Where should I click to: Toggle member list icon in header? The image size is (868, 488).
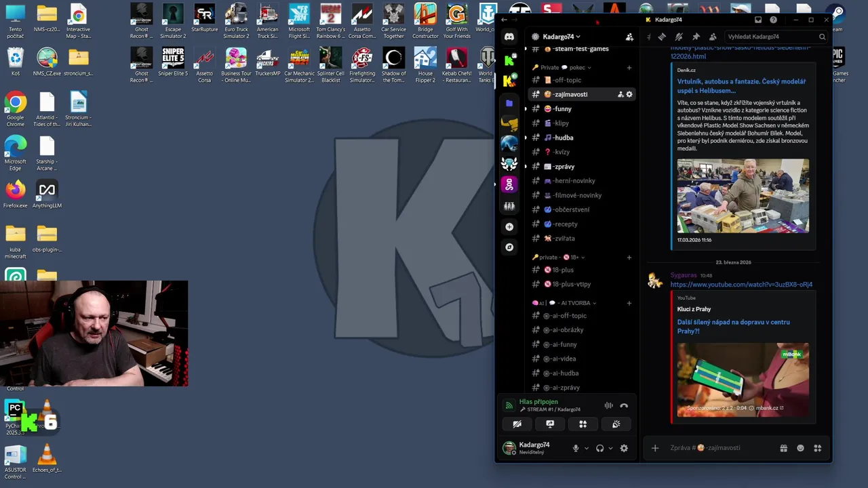coord(713,37)
